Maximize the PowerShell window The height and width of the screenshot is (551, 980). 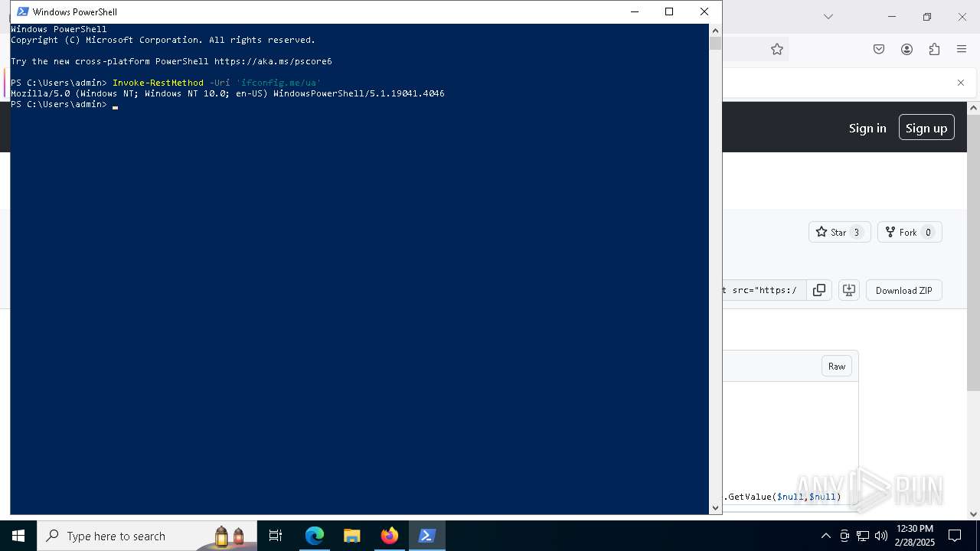tap(669, 11)
